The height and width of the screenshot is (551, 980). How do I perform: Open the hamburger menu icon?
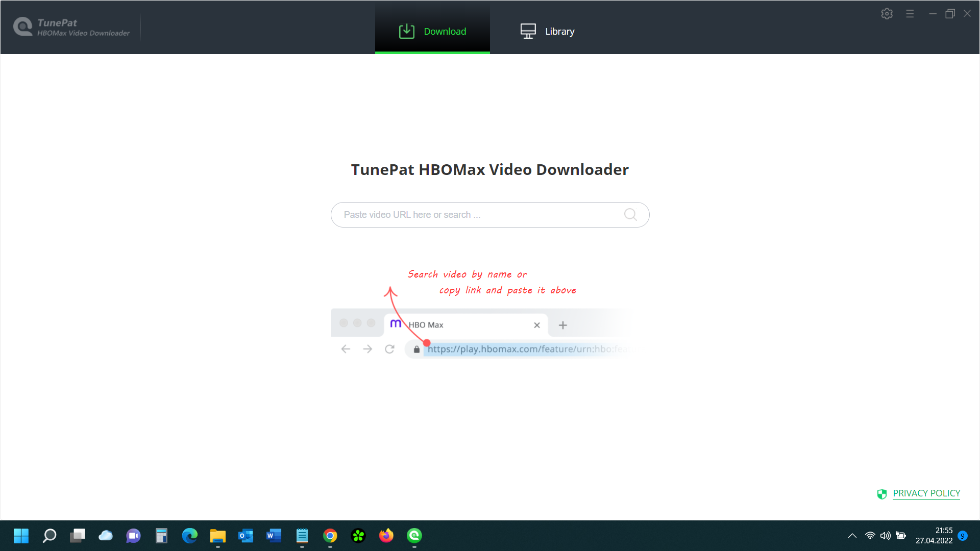910,14
